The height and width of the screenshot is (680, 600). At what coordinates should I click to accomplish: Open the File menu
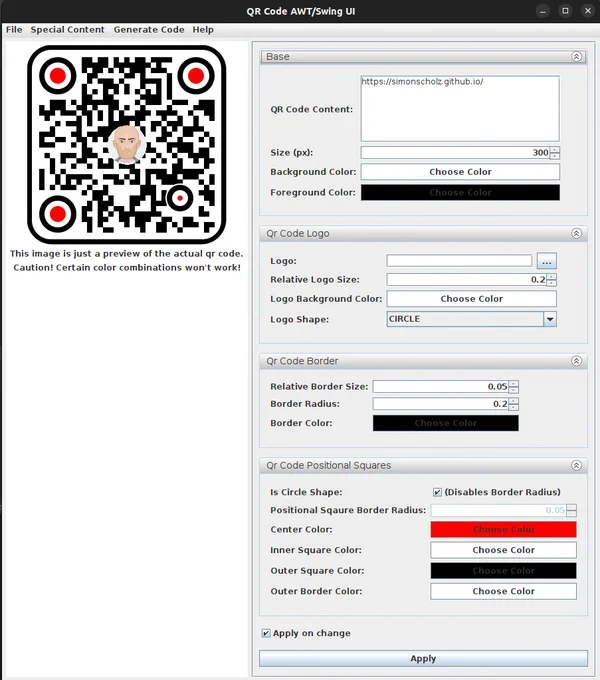click(14, 29)
